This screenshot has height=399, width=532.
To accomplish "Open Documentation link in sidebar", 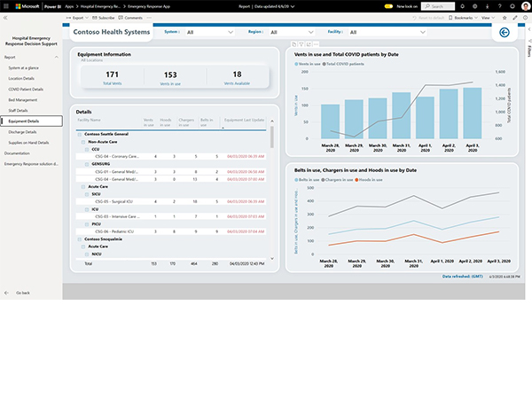I will pyautogui.click(x=17, y=153).
